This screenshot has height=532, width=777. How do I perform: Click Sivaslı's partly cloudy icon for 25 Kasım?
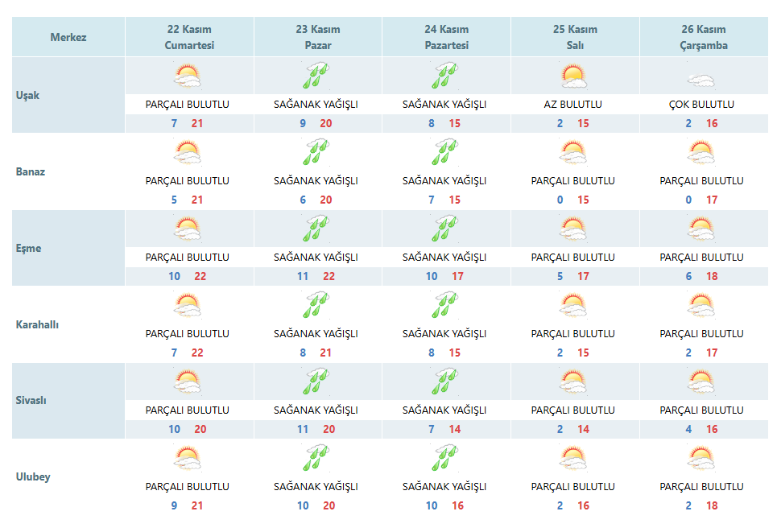pyautogui.click(x=573, y=381)
